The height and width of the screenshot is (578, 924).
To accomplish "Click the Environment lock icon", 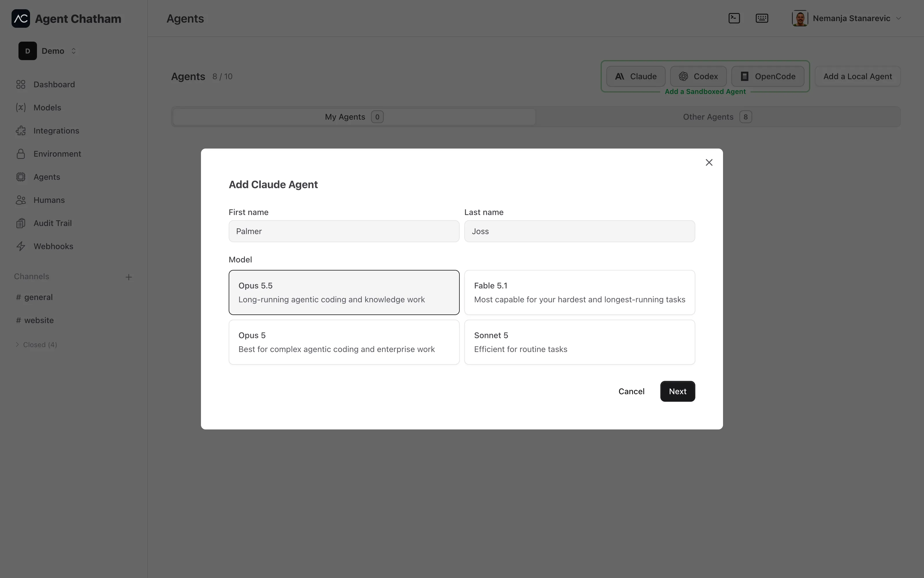I will point(21,154).
